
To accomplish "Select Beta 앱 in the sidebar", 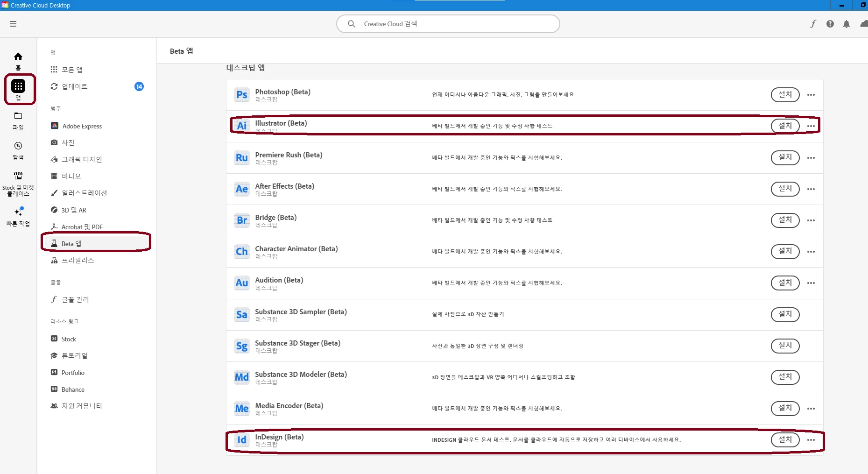I will (97, 244).
